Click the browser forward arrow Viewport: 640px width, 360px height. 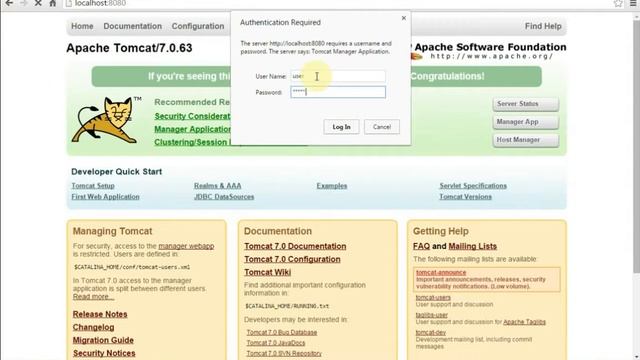(x=24, y=3)
